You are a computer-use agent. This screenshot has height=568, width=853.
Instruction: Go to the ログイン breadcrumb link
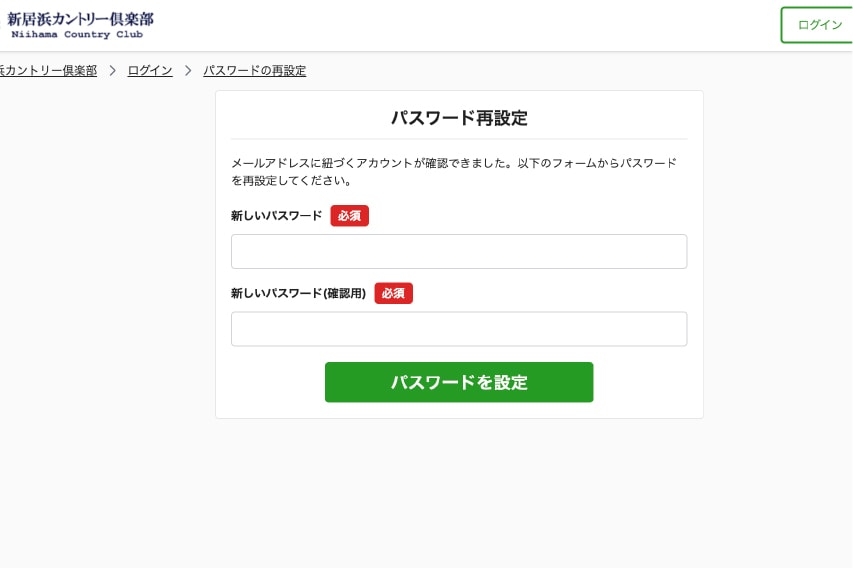tap(150, 71)
